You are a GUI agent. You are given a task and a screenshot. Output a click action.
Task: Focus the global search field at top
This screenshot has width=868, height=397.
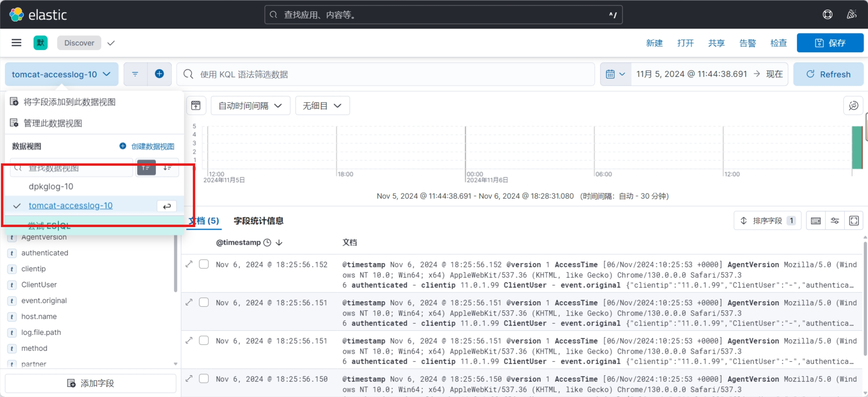pyautogui.click(x=443, y=15)
